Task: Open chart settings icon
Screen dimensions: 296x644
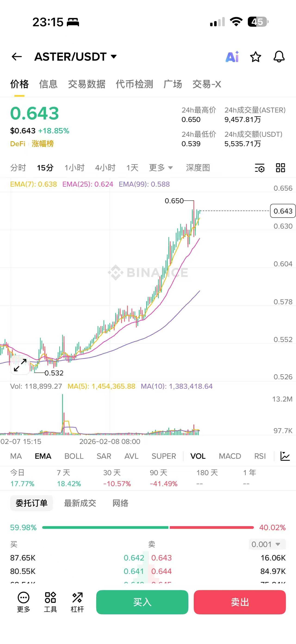Action: point(259,168)
